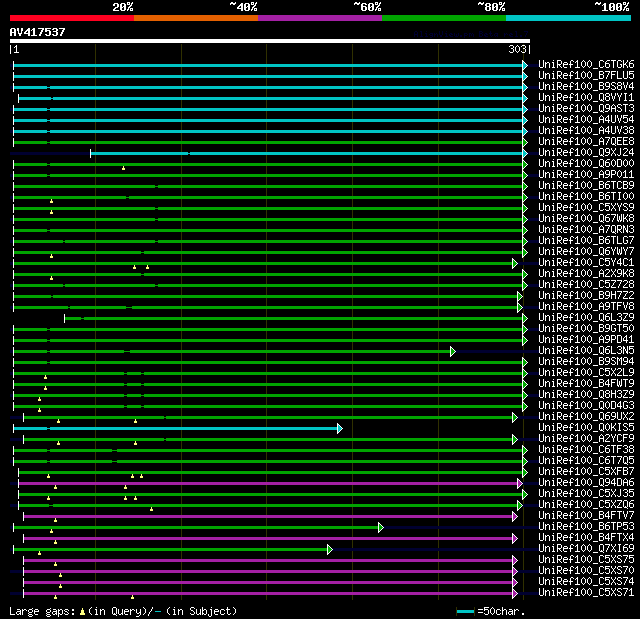Open the UniRef100_A2X9K8 entry
This screenshot has width=640, height=619.
[586, 274]
